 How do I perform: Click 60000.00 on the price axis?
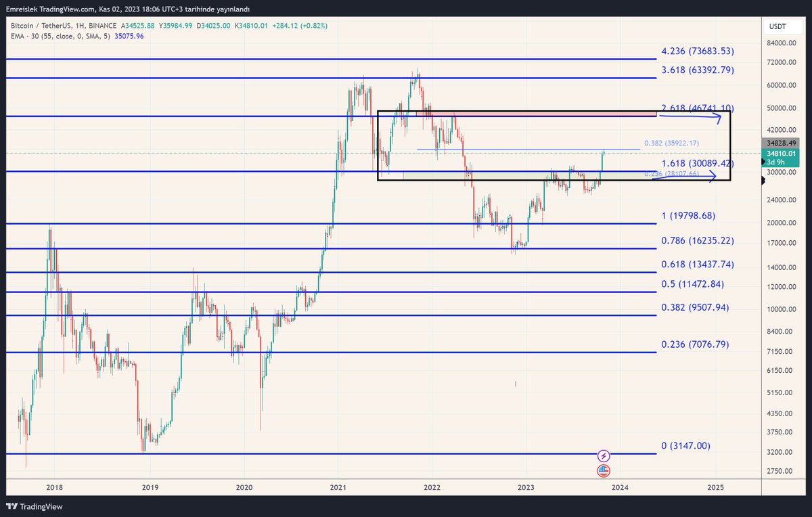pos(783,85)
